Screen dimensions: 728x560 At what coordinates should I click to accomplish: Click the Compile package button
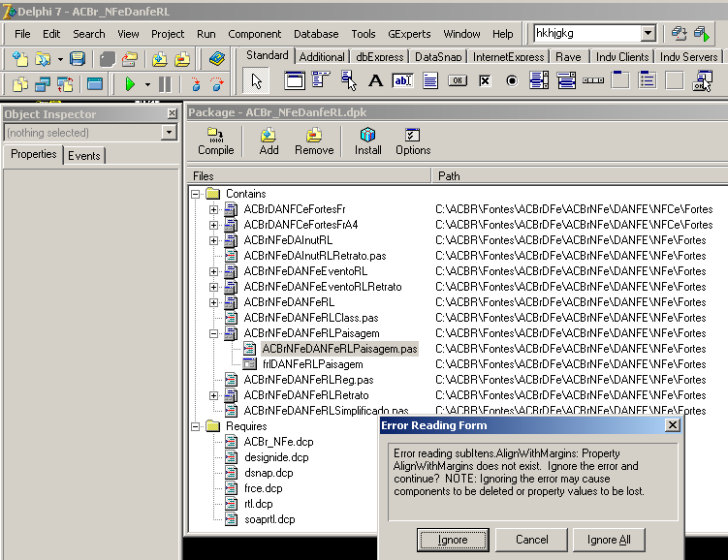coord(216,141)
